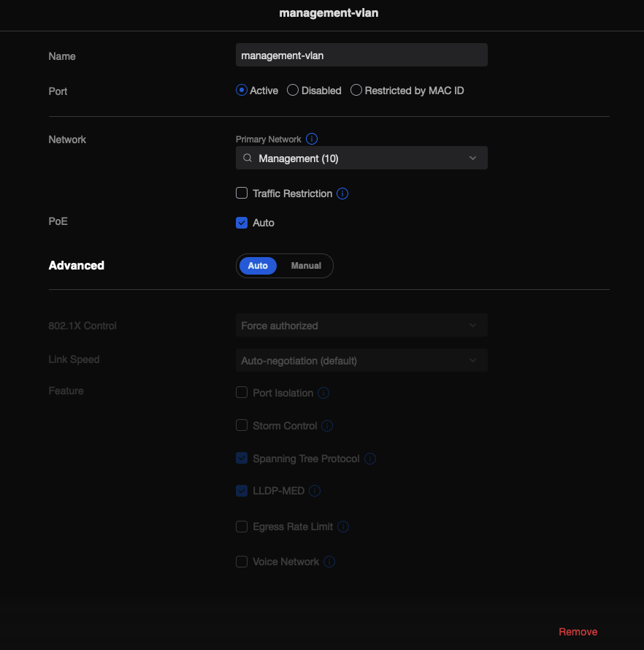Open the Link Speed dropdown
Screen dimensions: 644x650
click(x=361, y=360)
